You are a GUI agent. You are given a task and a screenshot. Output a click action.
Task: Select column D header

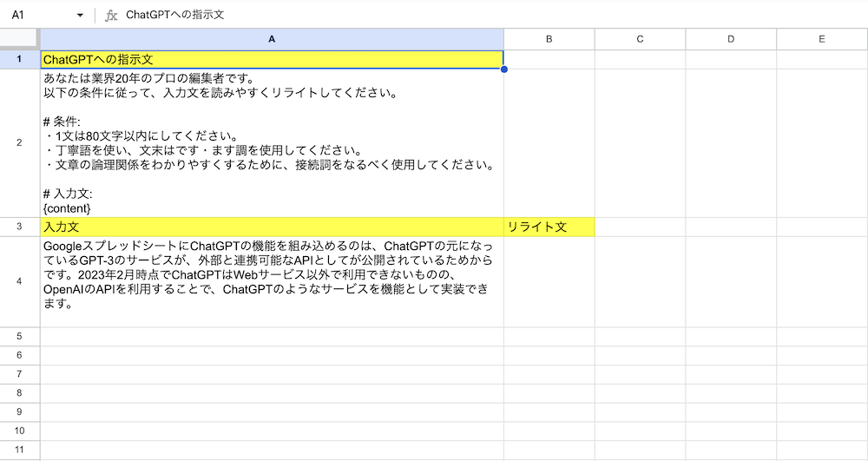[731, 39]
